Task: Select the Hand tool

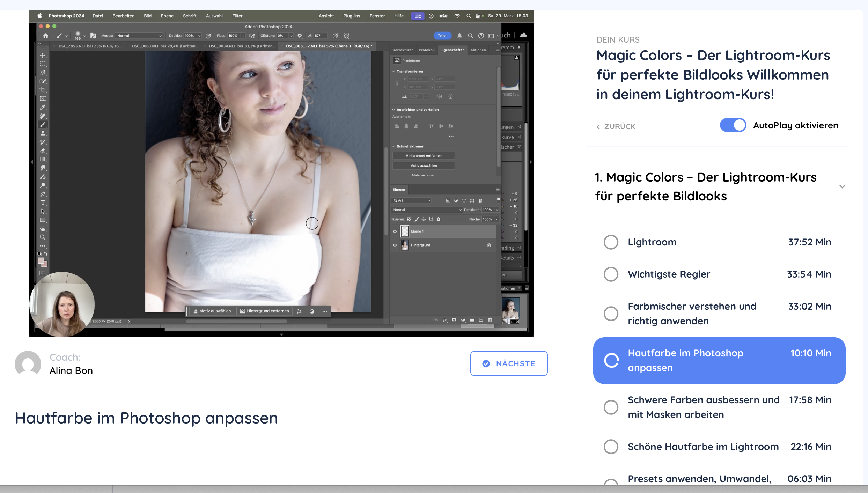Action: (43, 229)
